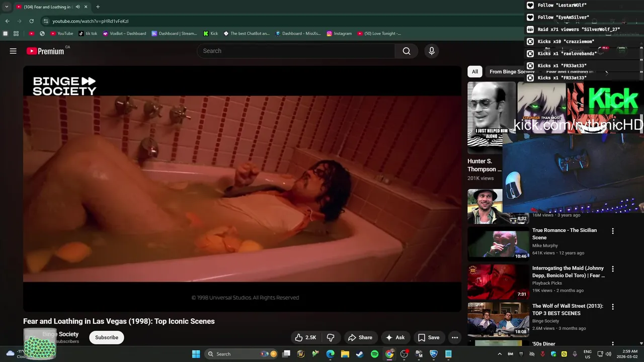The image size is (644, 362).
Task: Select the All filter chip
Action: (474, 71)
